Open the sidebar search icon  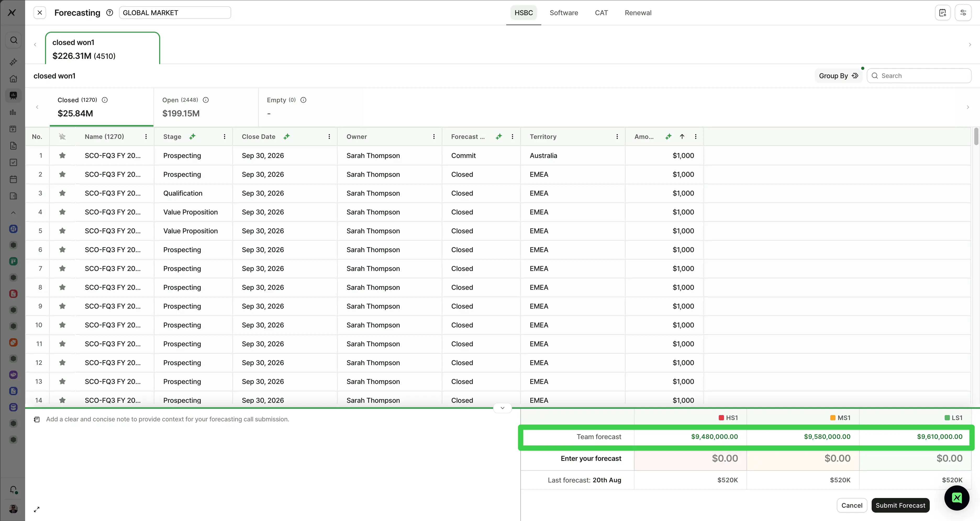[13, 40]
